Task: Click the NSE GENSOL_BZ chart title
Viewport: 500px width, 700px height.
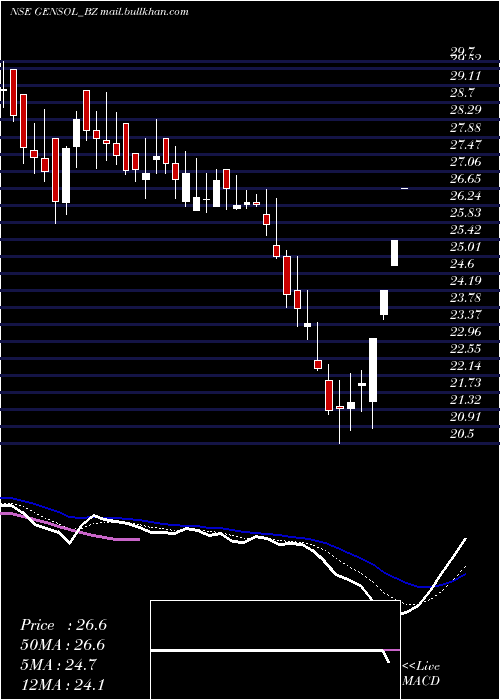Action: 99,12
